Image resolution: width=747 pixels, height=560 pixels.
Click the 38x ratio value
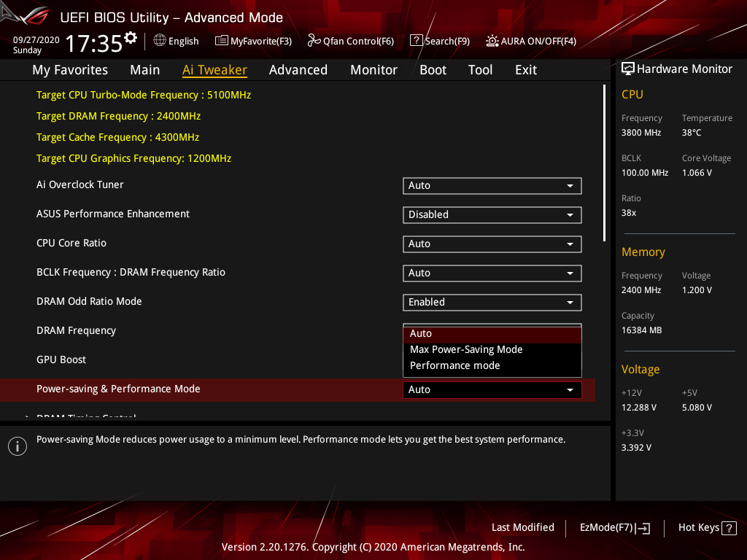pos(629,213)
